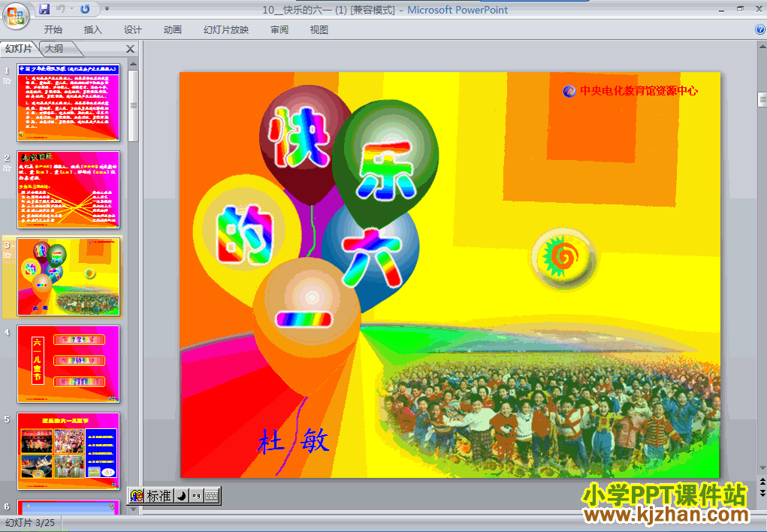Open the 插入 ribbon tab

(92, 30)
